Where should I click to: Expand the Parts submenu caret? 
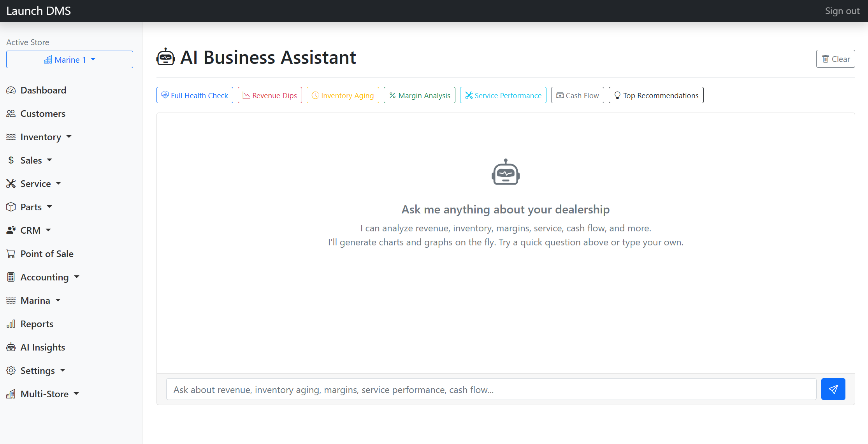click(49, 207)
